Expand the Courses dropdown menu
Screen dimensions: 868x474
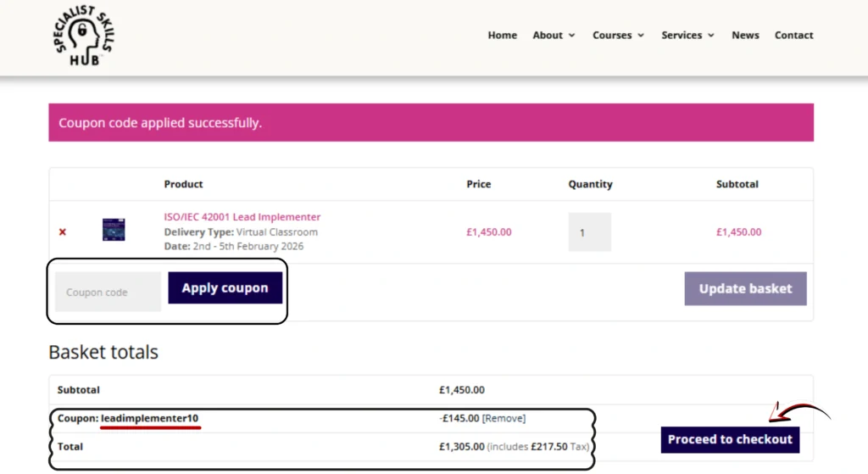click(618, 36)
